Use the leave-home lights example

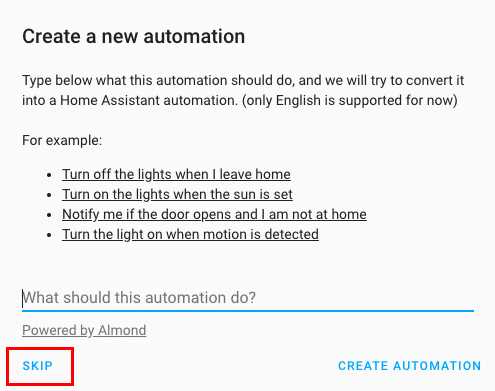pyautogui.click(x=176, y=174)
